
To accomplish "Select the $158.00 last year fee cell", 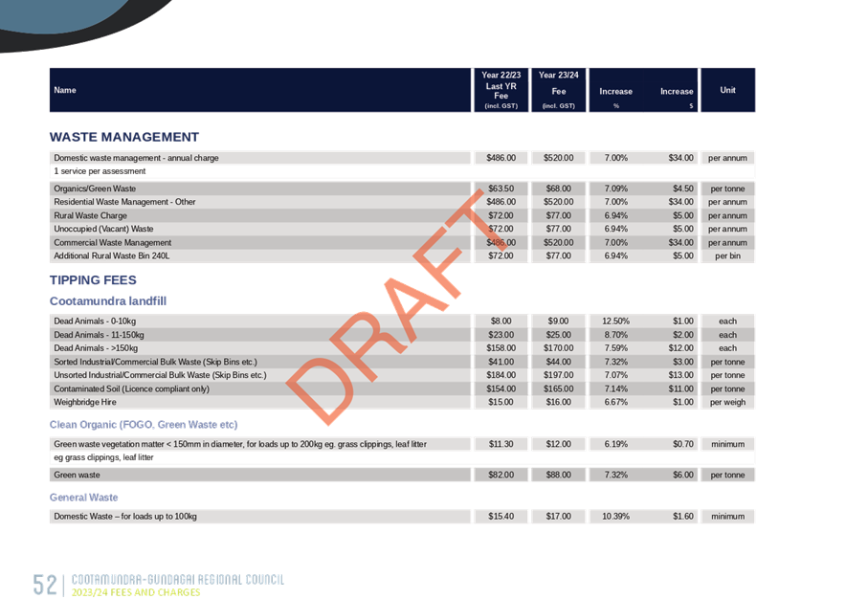I will point(501,348).
